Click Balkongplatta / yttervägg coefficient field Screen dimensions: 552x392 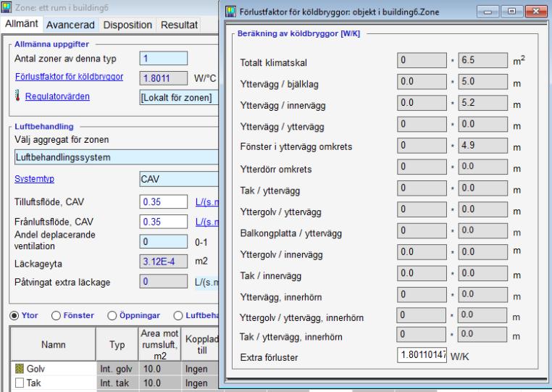pos(422,230)
